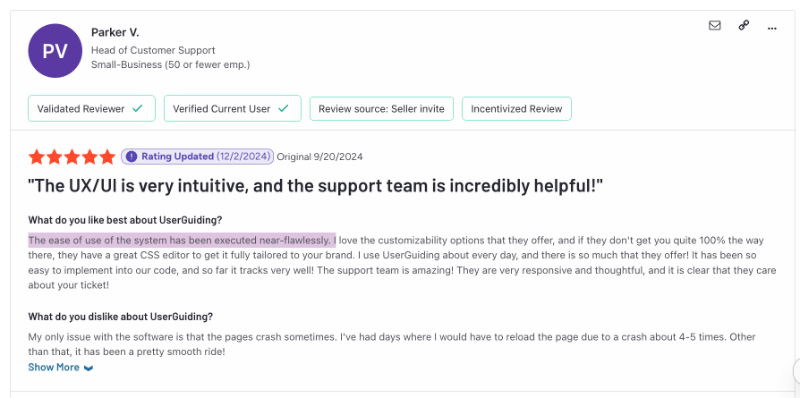The height and width of the screenshot is (398, 800).
Task: Click "What do you dislike about UserGuiding?"
Action: [120, 316]
